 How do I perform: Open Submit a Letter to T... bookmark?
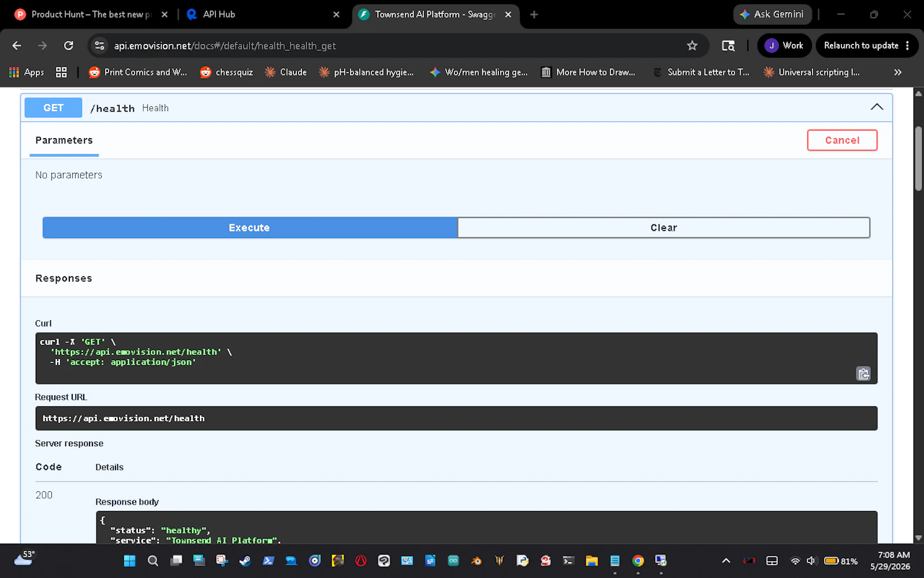point(701,72)
